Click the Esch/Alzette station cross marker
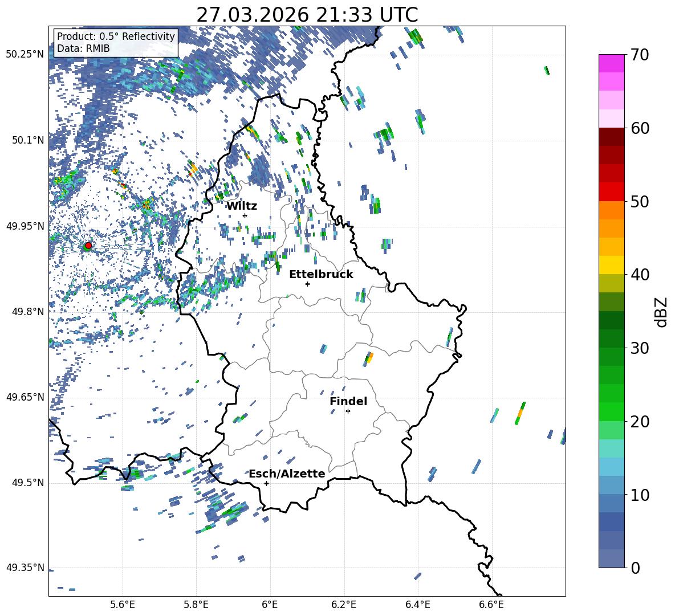This screenshot has width=675, height=616. point(266,483)
